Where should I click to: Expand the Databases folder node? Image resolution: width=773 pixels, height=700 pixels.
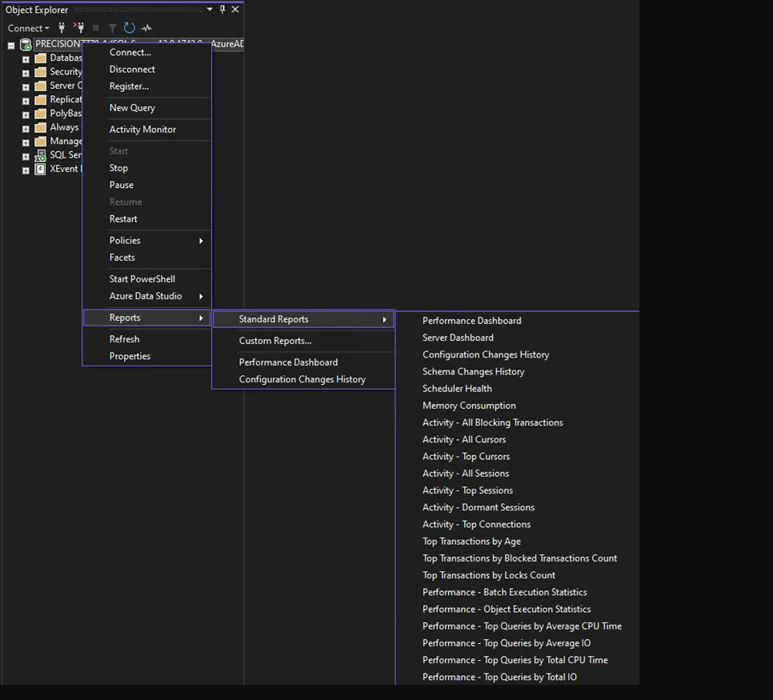coord(26,58)
